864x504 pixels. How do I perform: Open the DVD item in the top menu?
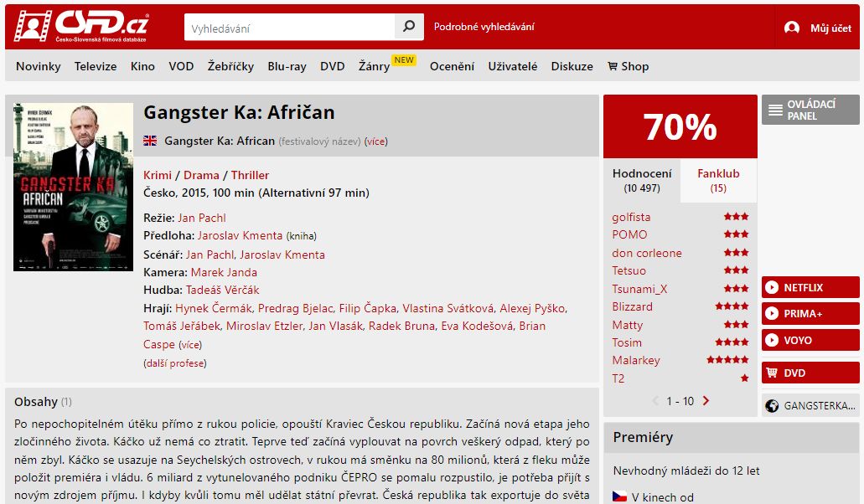point(332,66)
